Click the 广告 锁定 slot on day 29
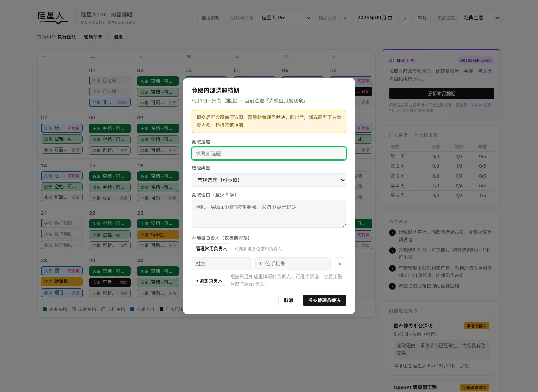The image size is (538, 392). click(110, 282)
